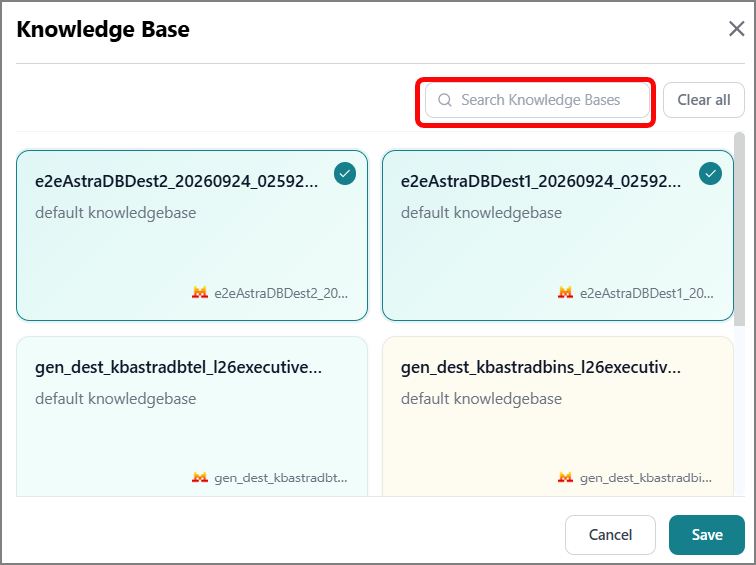Viewport: 756px width, 565px height.
Task: Click default knowledgebase text under e2eAstraDBDest2
Action: (x=116, y=213)
